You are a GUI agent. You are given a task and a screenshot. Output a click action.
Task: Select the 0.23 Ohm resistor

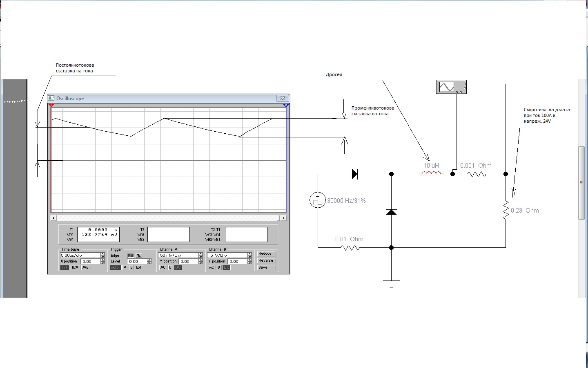point(506,210)
